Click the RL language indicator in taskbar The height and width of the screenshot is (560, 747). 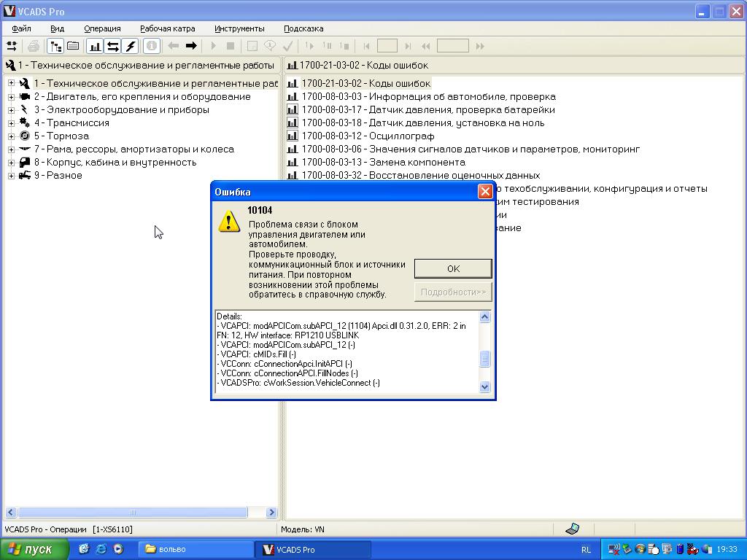[x=586, y=550]
